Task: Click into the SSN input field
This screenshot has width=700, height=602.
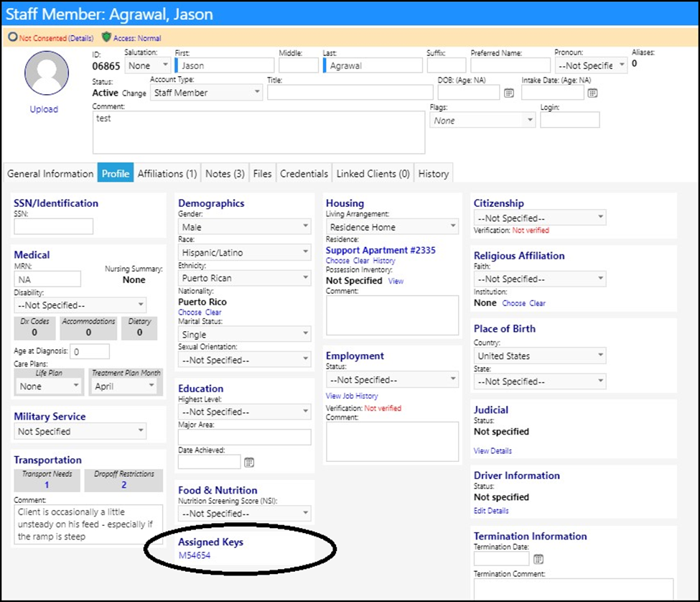Action: [x=54, y=226]
